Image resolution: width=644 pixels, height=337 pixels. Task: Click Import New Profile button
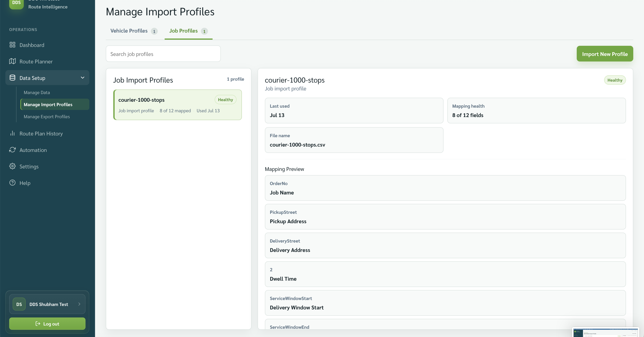pos(605,54)
